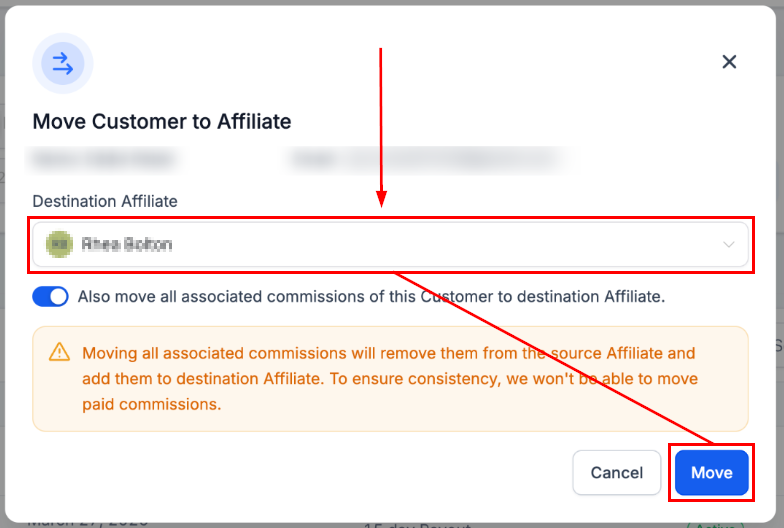Click the "Move Customer to Affiliate" heading
This screenshot has height=528, width=784.
point(162,122)
